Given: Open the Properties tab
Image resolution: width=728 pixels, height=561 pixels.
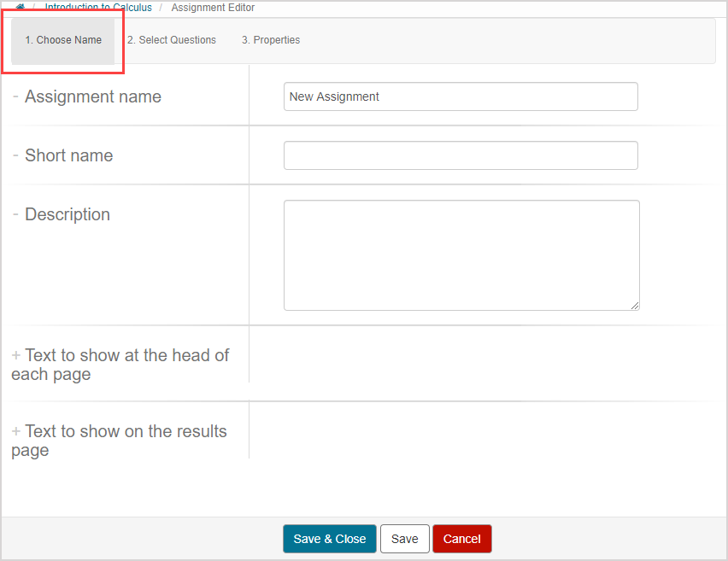Looking at the screenshot, I should pyautogui.click(x=270, y=39).
